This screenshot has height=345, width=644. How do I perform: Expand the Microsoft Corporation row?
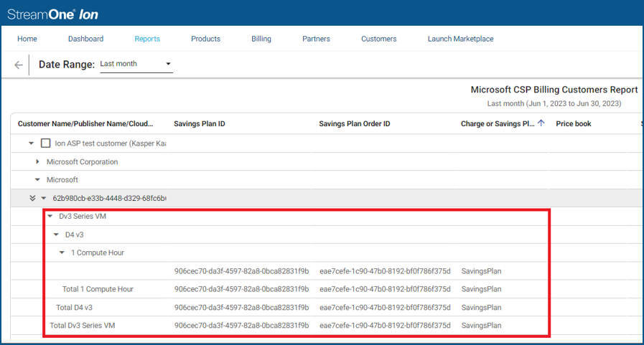click(x=37, y=161)
